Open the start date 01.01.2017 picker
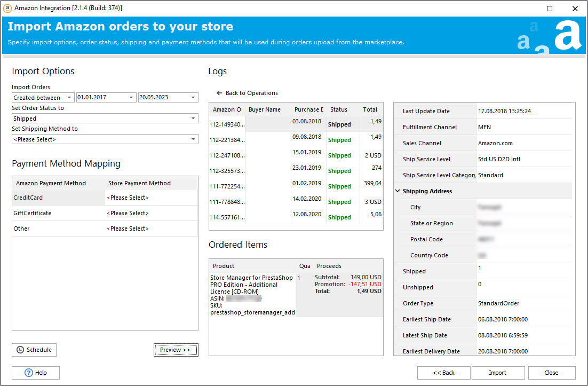This screenshot has height=386, width=588. 131,98
